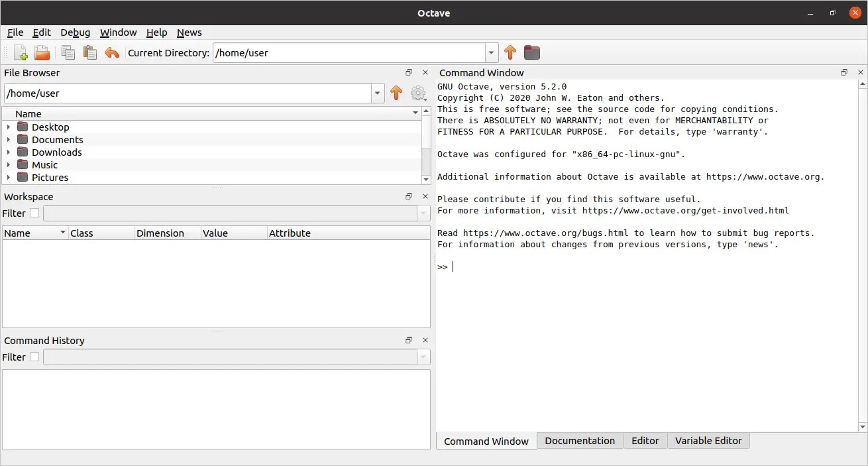868x466 pixels.
Task: Enable the Workspace filter checkbox
Action: click(x=34, y=213)
